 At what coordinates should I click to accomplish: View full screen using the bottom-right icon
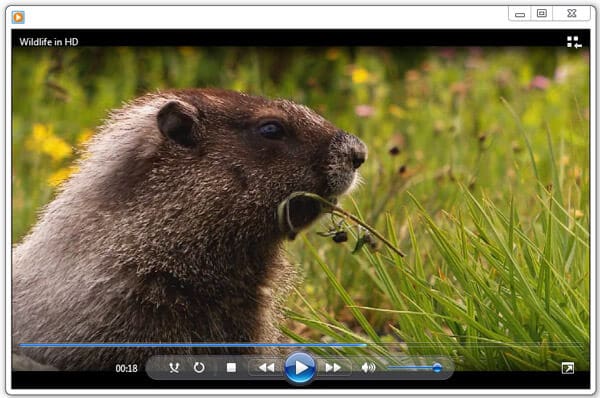click(x=567, y=368)
